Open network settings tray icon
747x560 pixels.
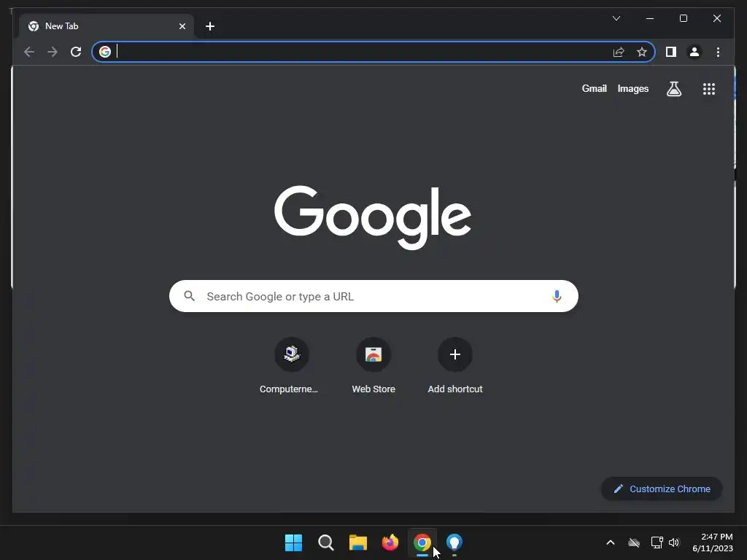coord(657,542)
